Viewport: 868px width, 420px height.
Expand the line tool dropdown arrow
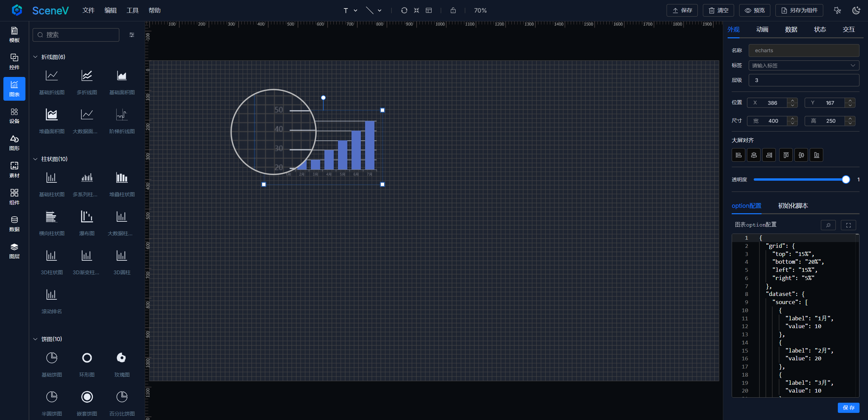tap(380, 11)
